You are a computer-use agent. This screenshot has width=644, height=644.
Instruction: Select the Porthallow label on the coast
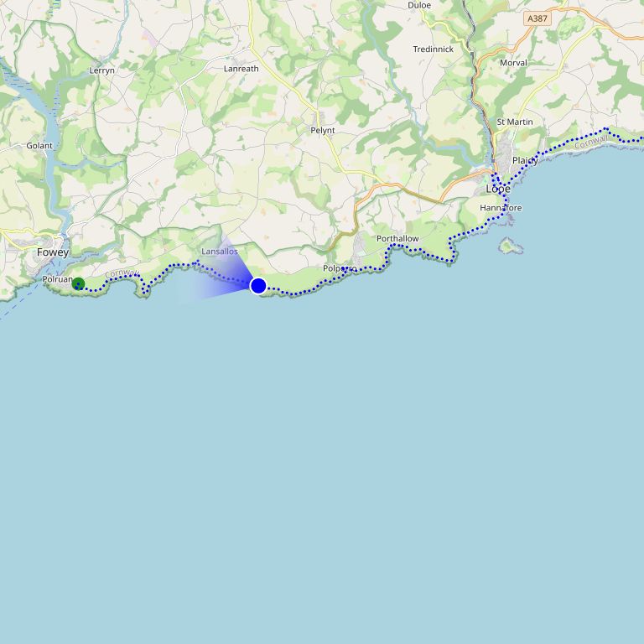(397, 239)
